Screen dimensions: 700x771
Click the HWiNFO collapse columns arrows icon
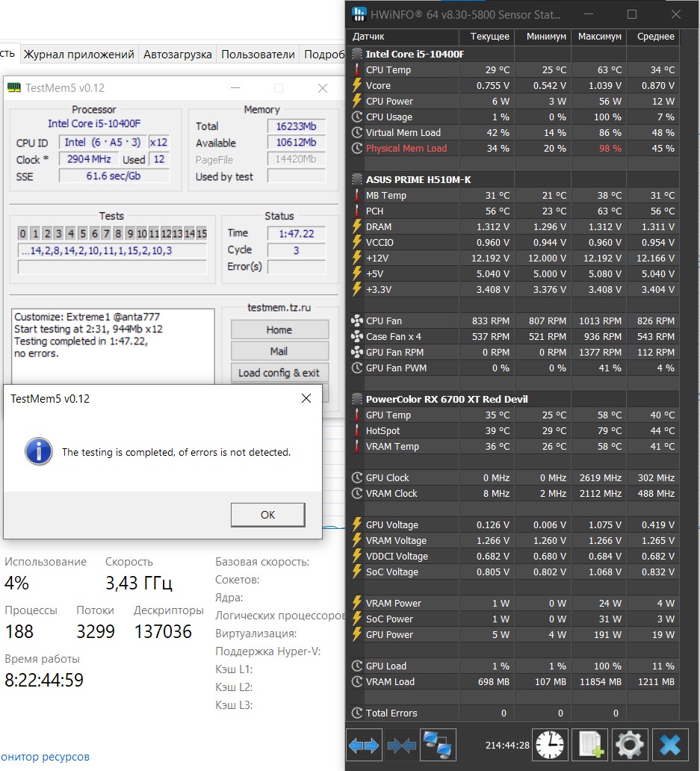401,745
